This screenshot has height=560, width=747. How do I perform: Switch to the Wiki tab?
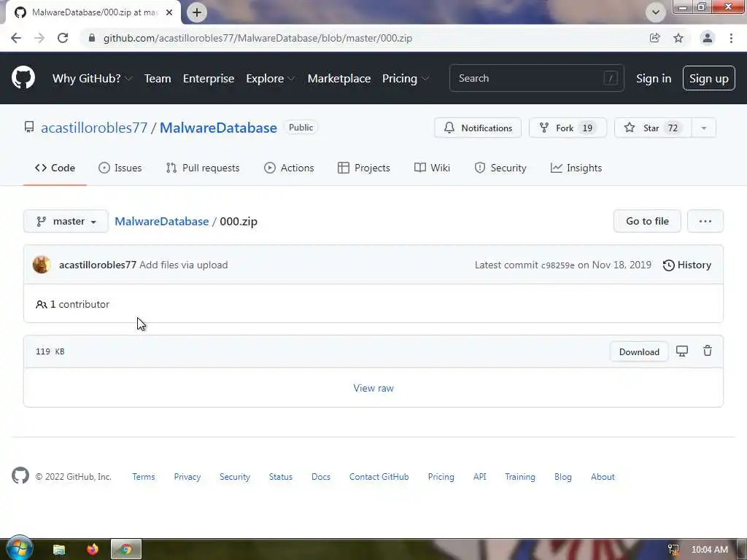click(432, 168)
